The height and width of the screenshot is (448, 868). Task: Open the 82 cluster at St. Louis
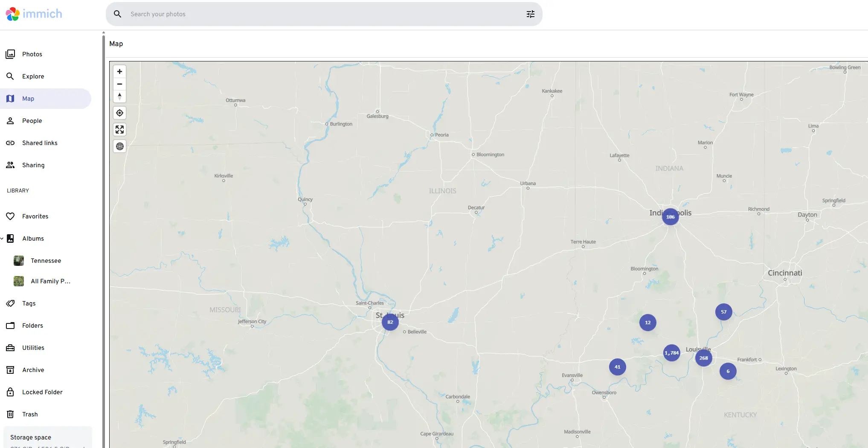coord(390,322)
